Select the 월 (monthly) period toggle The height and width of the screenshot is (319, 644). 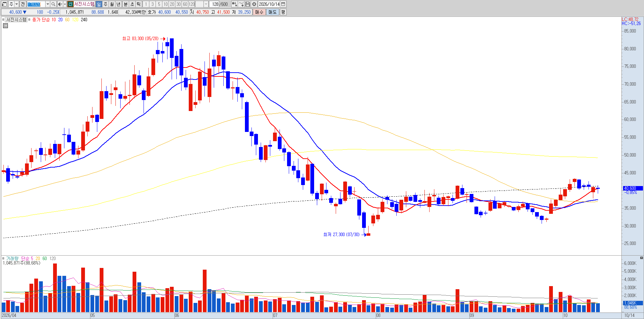click(112, 4)
